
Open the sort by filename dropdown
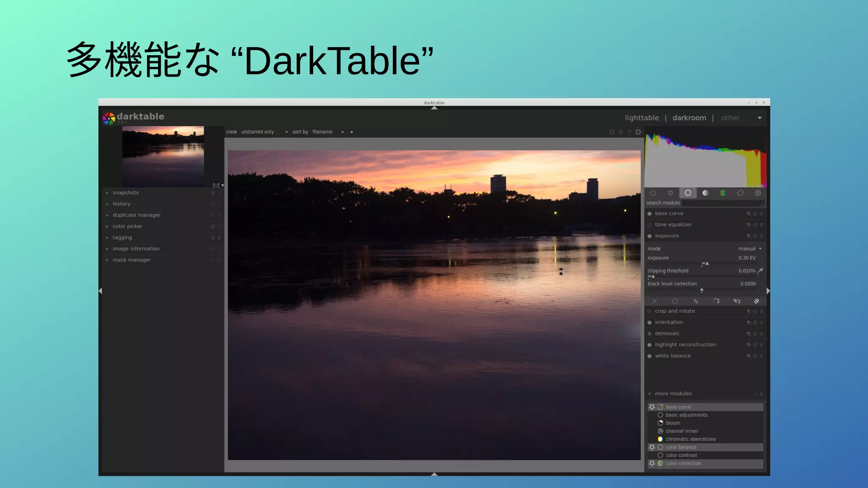point(328,132)
